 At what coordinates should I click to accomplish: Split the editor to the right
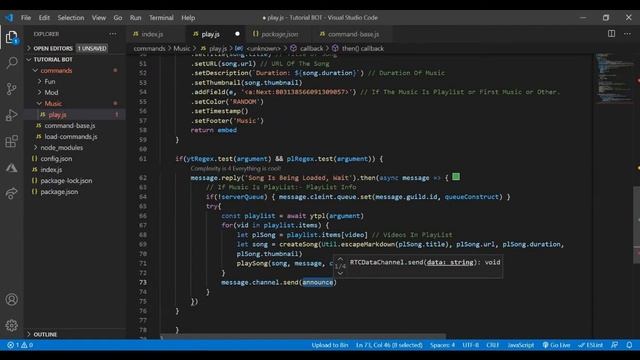(611, 33)
